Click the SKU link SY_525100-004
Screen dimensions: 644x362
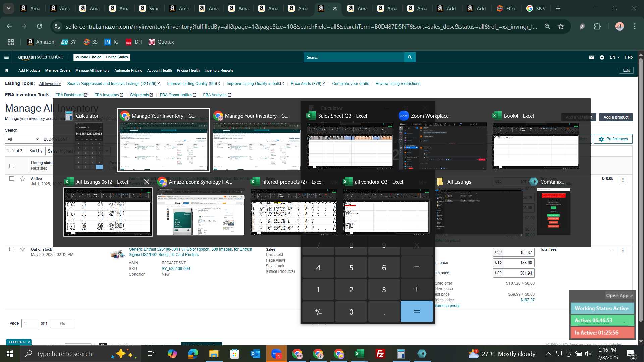176,269
